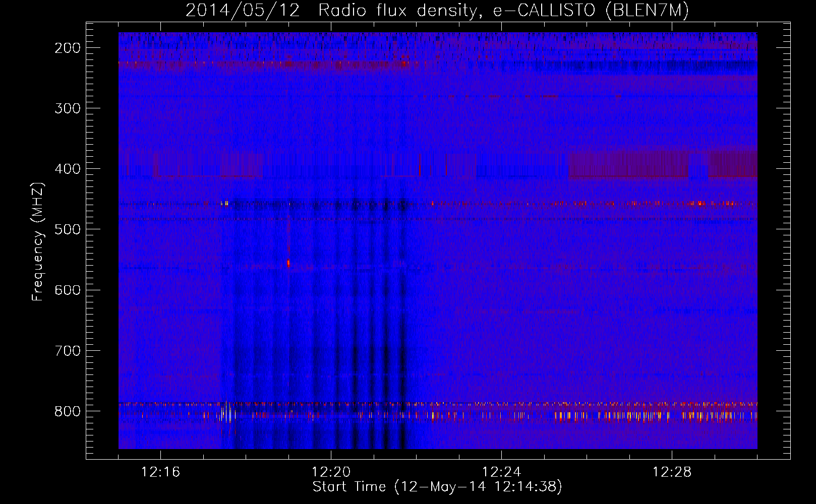Click the "Frequency (MHZ)" axis label
Image resolution: width=816 pixels, height=504 pixels.
point(38,241)
